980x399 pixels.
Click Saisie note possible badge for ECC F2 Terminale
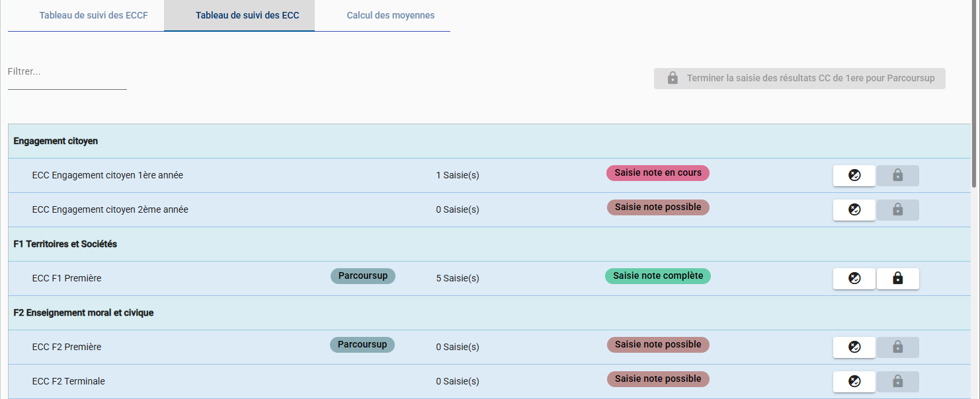658,379
